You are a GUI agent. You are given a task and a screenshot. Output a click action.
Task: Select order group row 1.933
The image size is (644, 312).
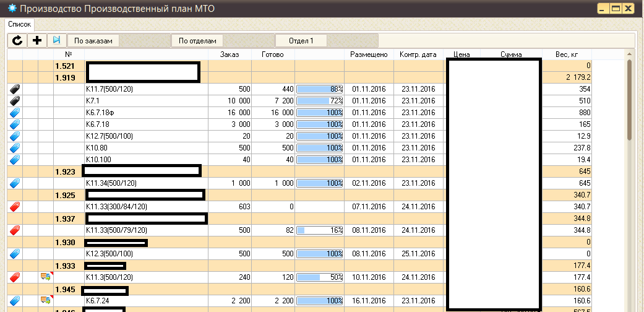tap(300, 266)
